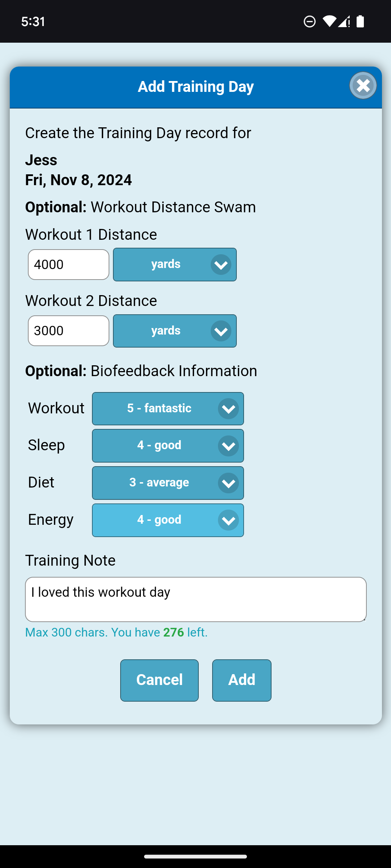
Task: Edit the Workout 2 Distance field
Action: (x=68, y=331)
